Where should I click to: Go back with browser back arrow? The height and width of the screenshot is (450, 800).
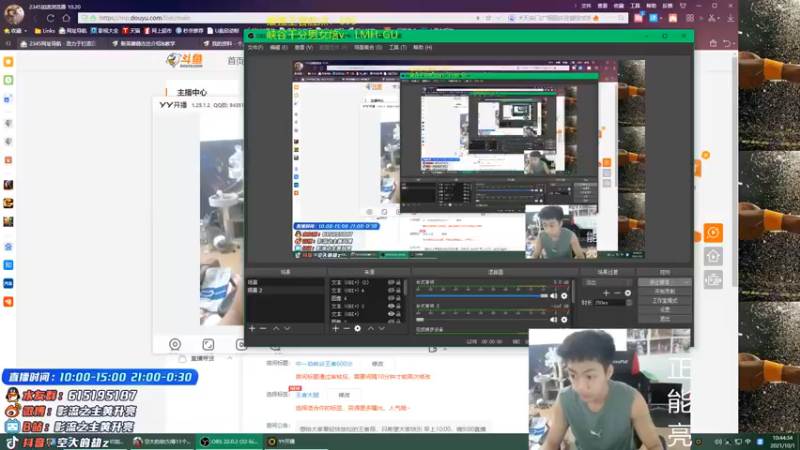tap(35, 18)
